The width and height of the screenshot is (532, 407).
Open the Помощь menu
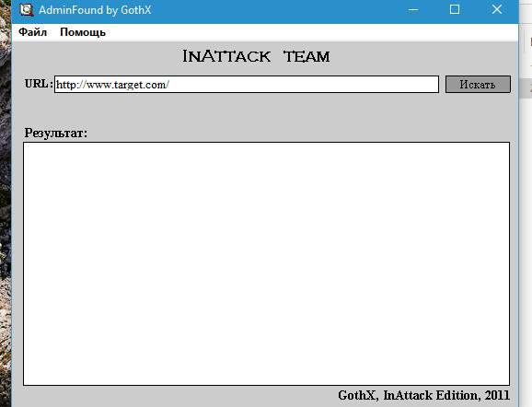[83, 32]
